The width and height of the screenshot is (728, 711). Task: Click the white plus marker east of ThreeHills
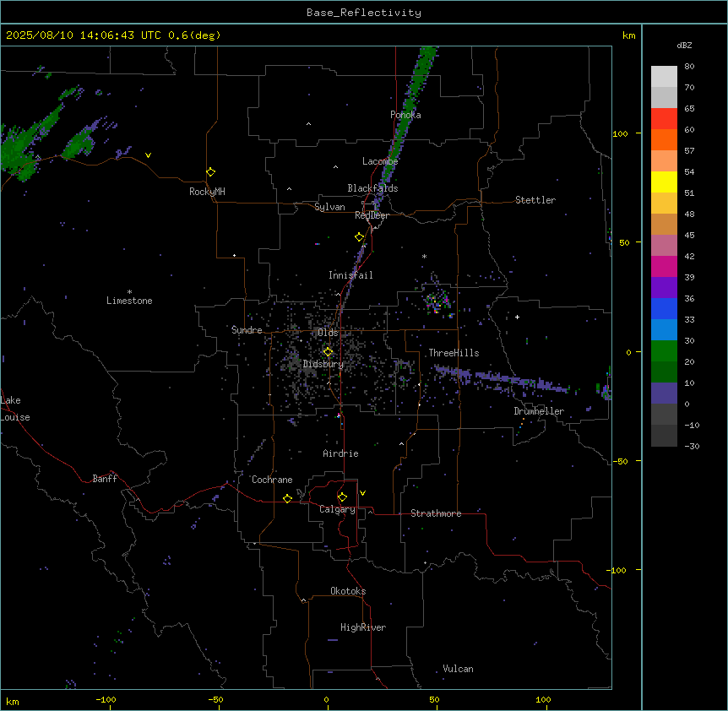(517, 317)
